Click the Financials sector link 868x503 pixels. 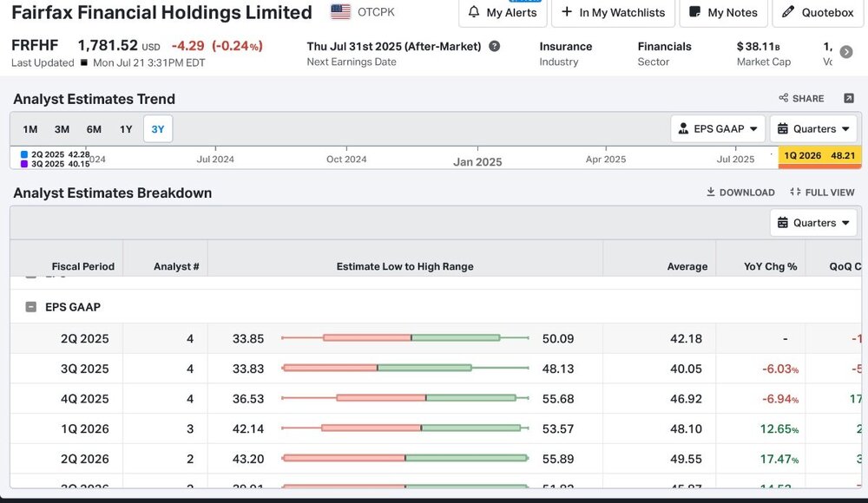664,47
